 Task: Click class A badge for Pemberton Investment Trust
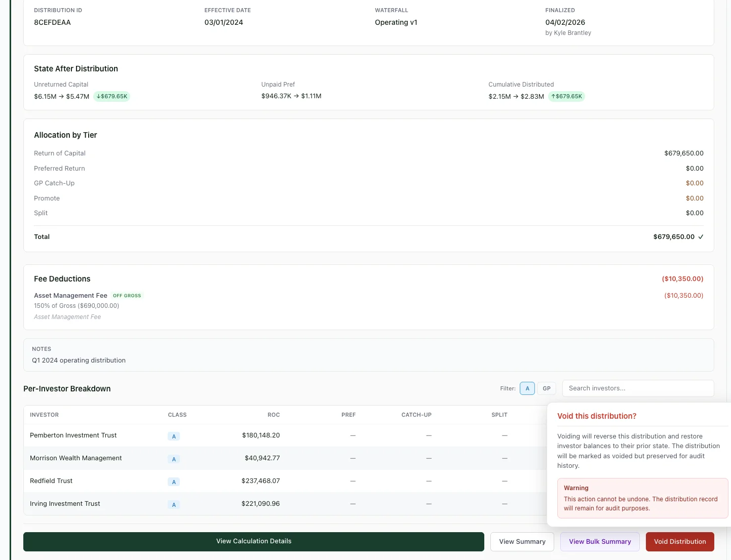click(x=174, y=436)
